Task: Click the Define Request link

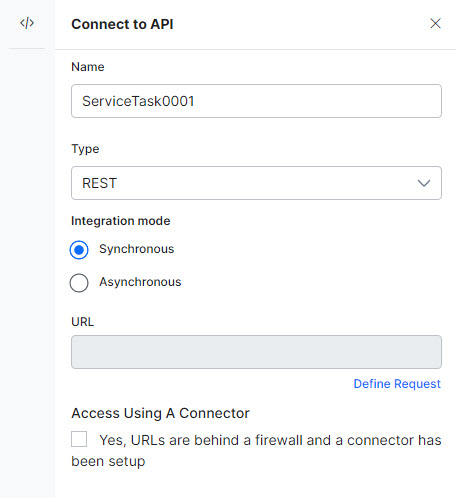Action: coord(397,384)
